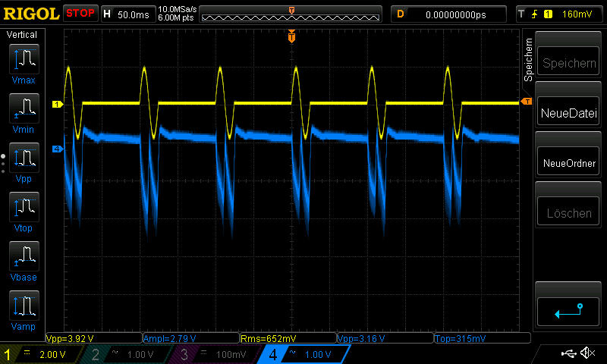
Task: Select the Vtop measurement icon
Action: click(24, 207)
